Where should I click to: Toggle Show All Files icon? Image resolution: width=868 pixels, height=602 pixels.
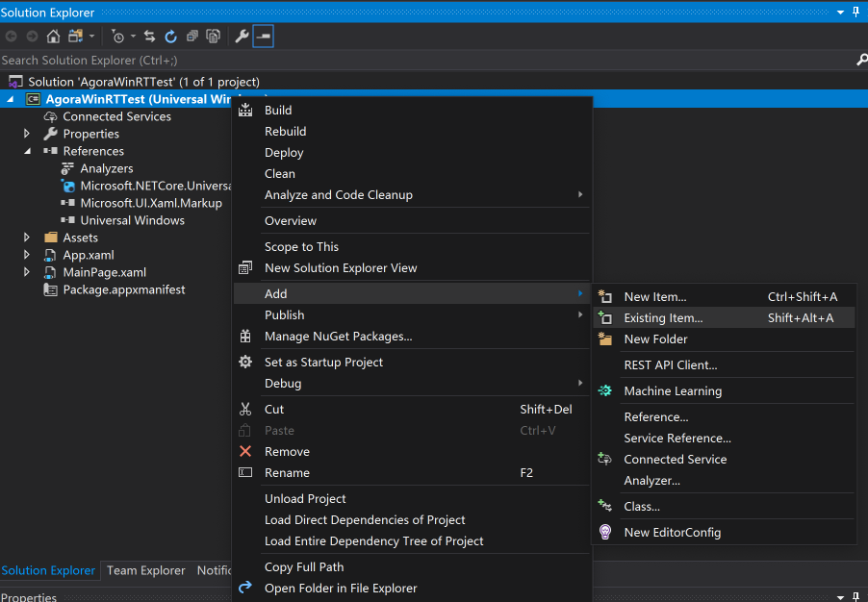click(213, 37)
